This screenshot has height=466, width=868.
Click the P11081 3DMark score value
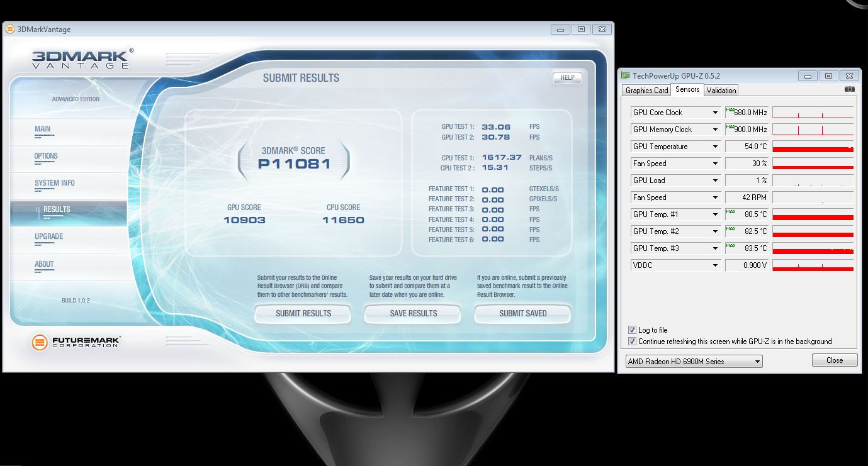294,164
